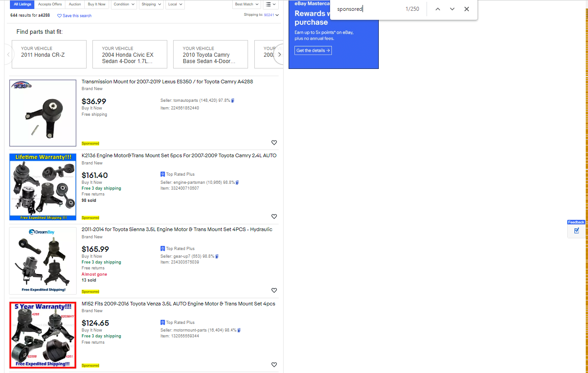588x373 pixels.
Task: Add Transmission Mount A4288 listing to watchlist
Action: [x=274, y=143]
